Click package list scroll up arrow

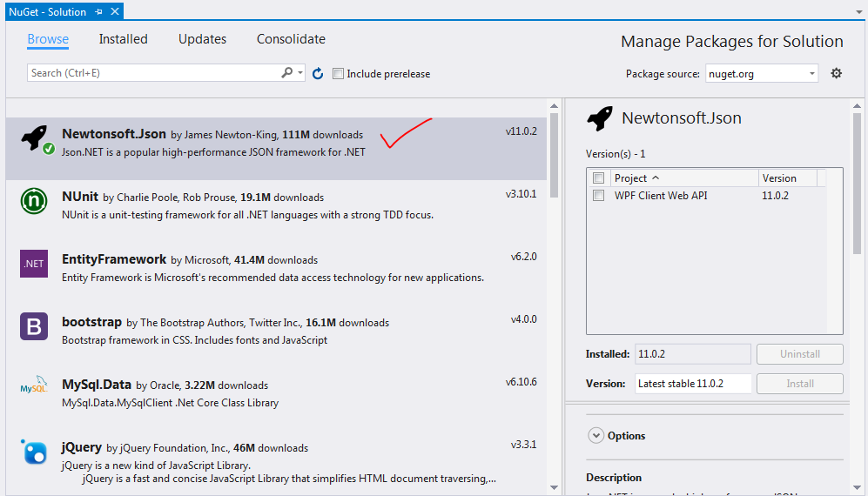pos(554,106)
